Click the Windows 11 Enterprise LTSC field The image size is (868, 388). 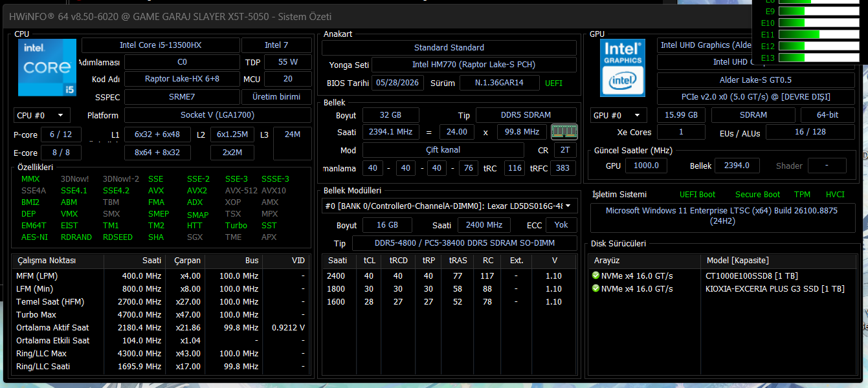click(722, 219)
